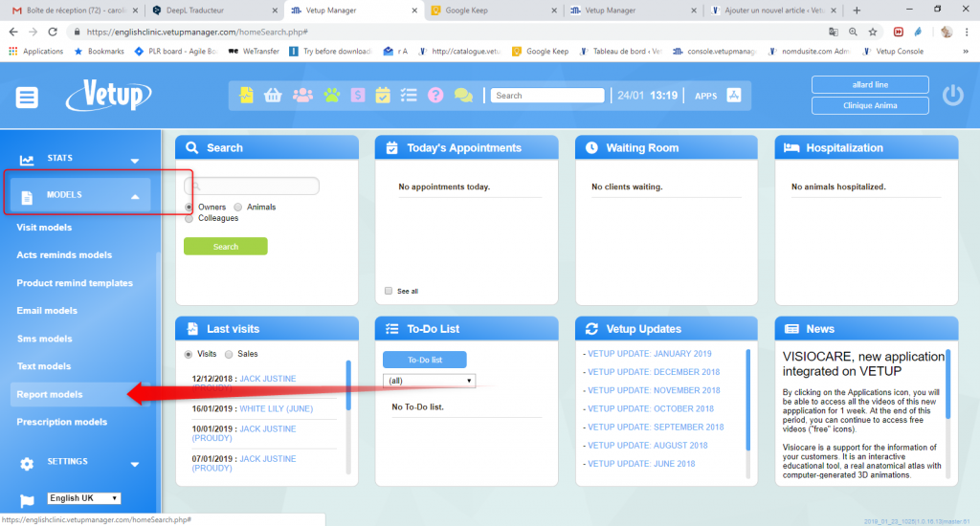Collapse the MODELS sidebar section
The image size is (980, 526).
pyautogui.click(x=135, y=197)
